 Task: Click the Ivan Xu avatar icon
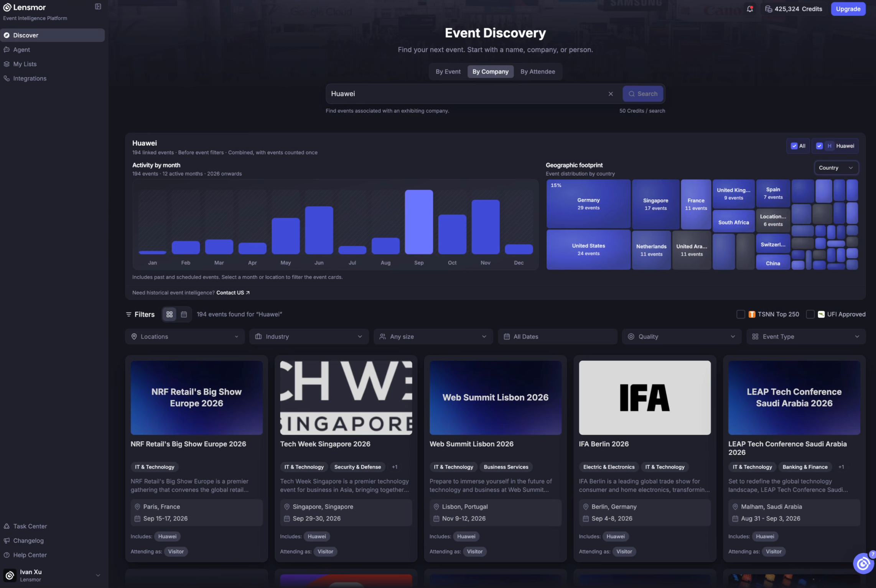(10, 575)
